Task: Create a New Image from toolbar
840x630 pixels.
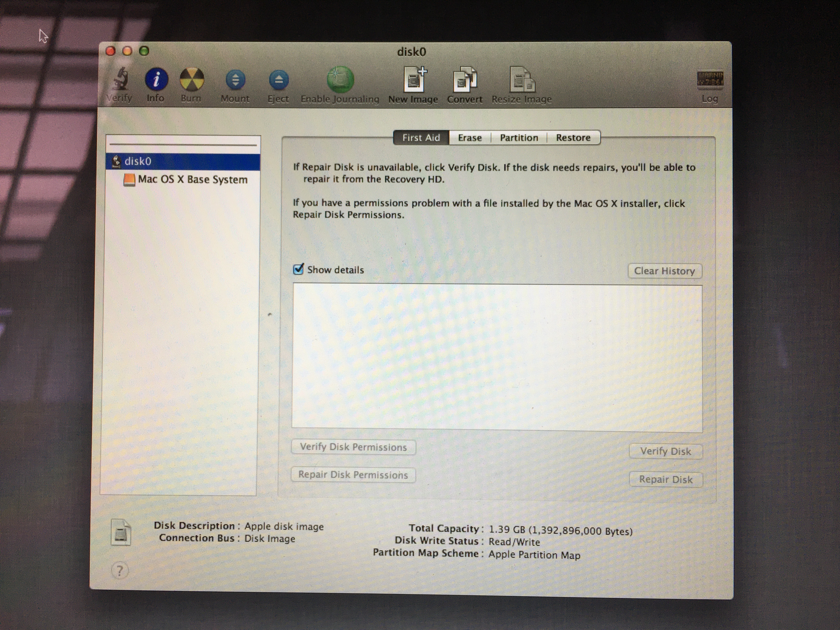Action: pyautogui.click(x=414, y=80)
